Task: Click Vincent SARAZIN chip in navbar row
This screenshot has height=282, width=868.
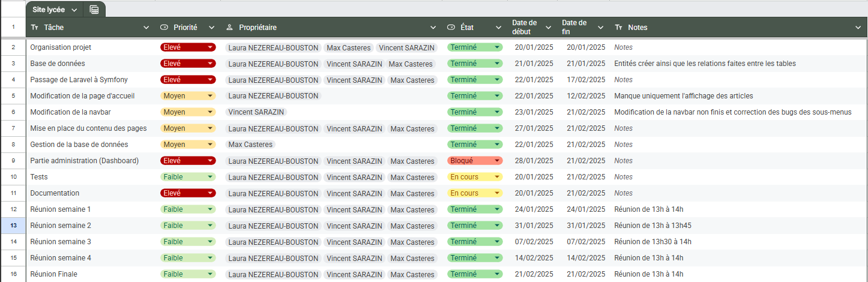Action: [256, 112]
